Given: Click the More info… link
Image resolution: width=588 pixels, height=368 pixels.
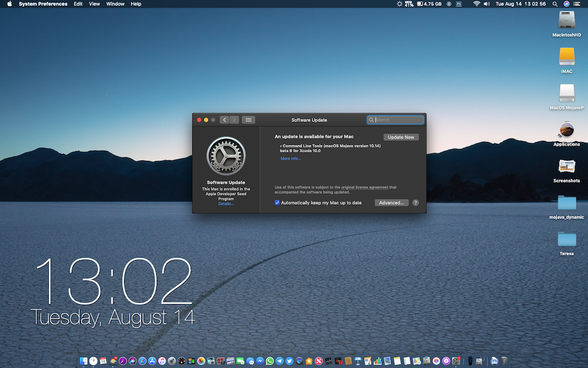Looking at the screenshot, I should point(291,159).
